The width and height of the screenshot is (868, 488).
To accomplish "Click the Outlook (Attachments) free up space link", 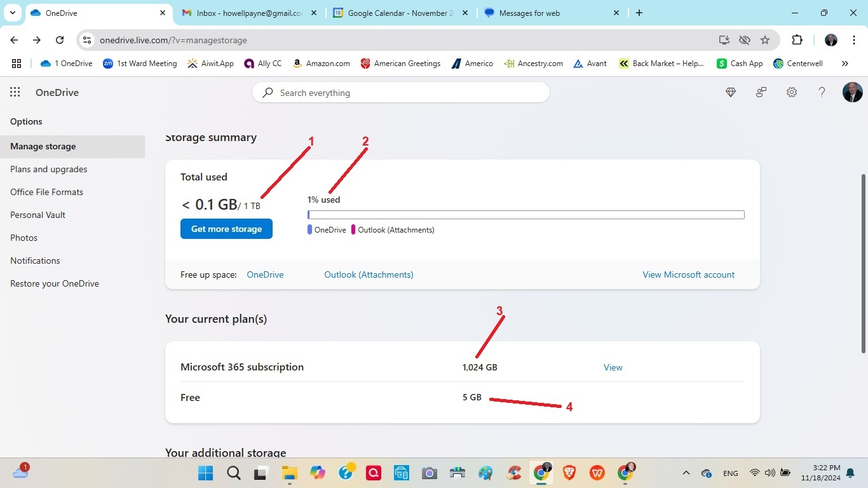I will click(x=369, y=274).
